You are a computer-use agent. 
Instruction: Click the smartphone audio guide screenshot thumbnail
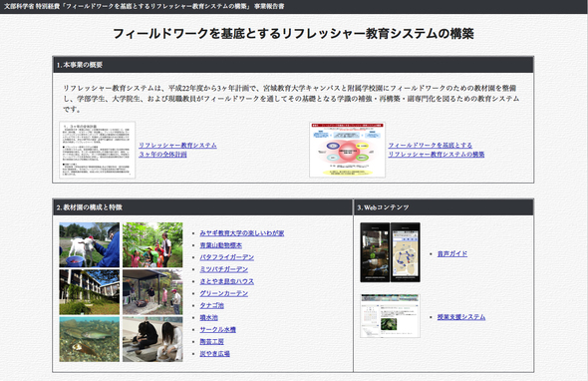click(x=390, y=252)
